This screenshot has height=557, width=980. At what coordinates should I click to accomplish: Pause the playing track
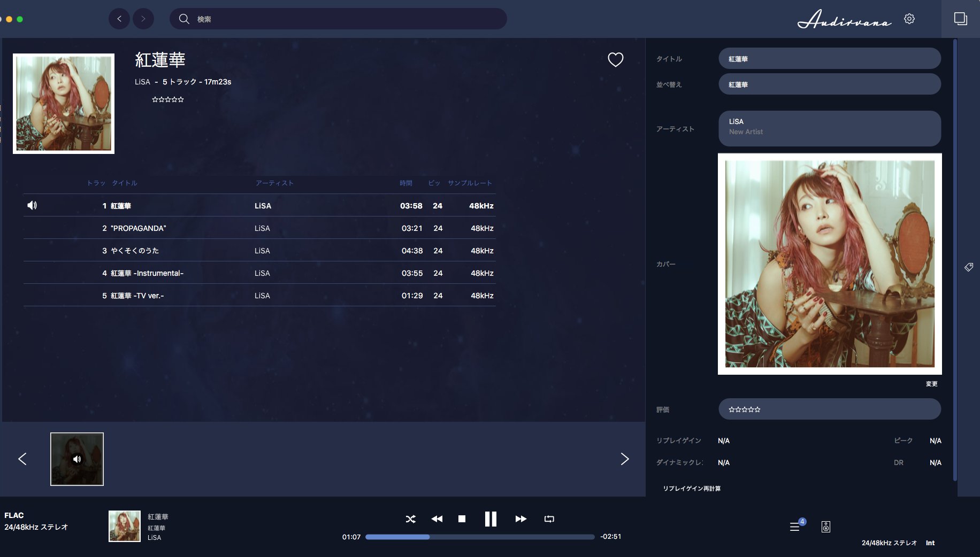(x=491, y=519)
